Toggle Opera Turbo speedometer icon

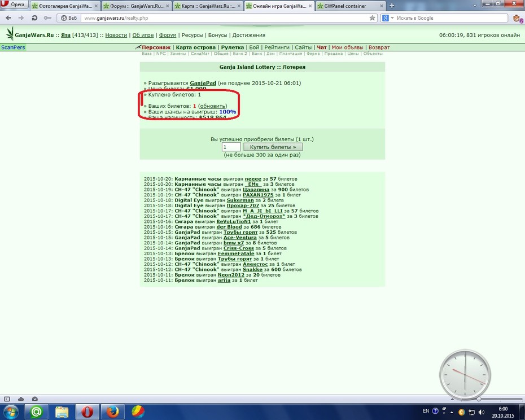[x=35, y=399]
